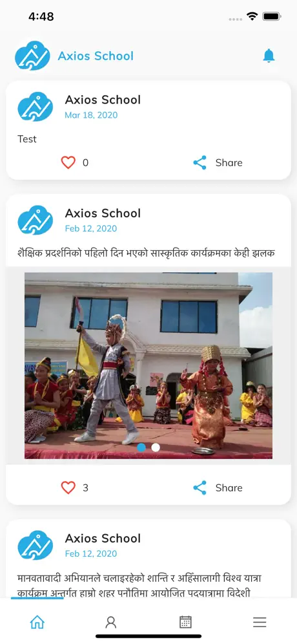Tap avatar on last Feb 12 post

(36, 545)
